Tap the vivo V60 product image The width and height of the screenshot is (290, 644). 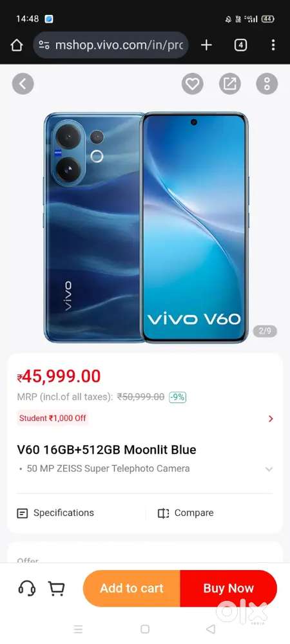pos(146,227)
